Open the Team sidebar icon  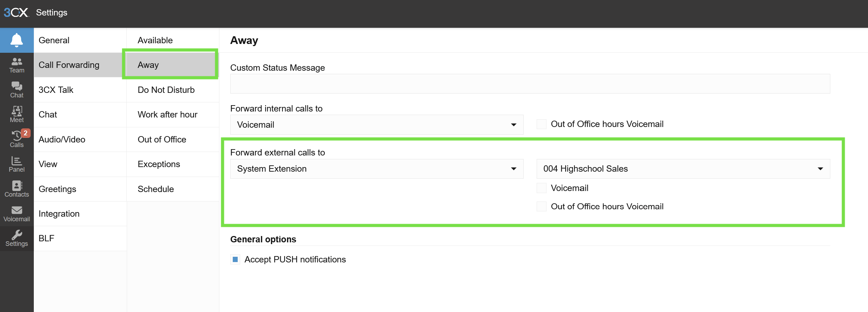[17, 65]
